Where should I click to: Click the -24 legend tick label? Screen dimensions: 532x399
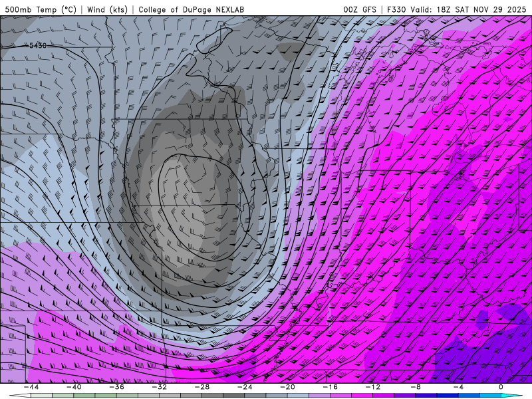click(x=245, y=387)
